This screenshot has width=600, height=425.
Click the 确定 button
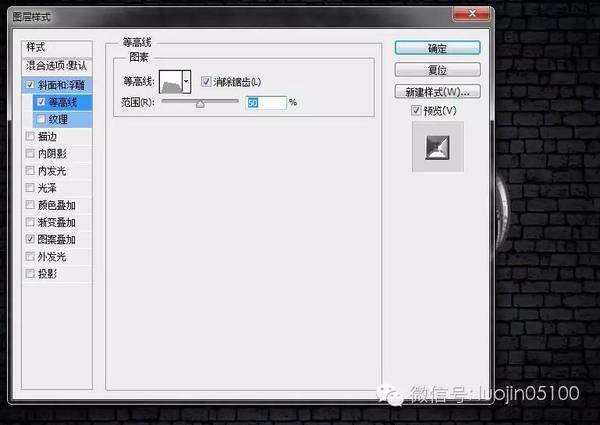pyautogui.click(x=437, y=48)
